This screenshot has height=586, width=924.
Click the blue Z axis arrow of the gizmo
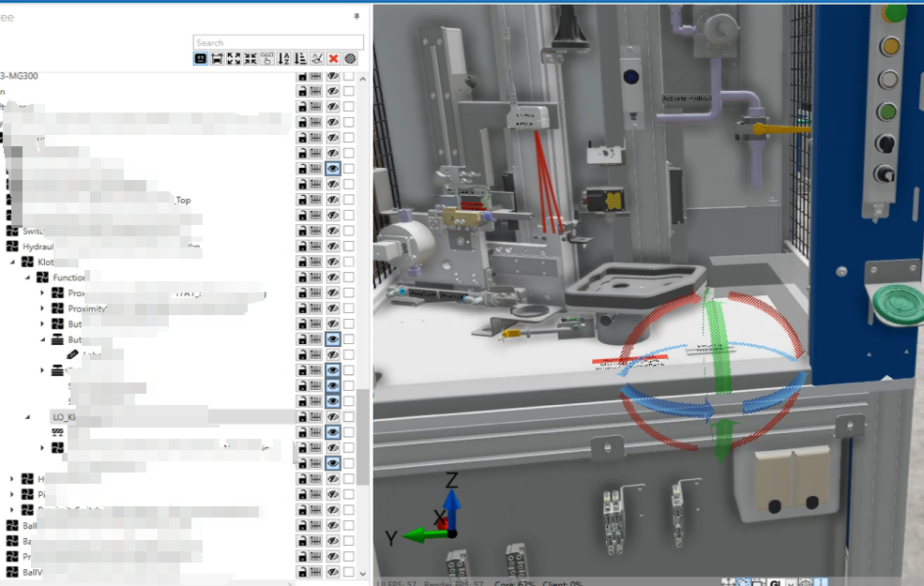pos(451,502)
